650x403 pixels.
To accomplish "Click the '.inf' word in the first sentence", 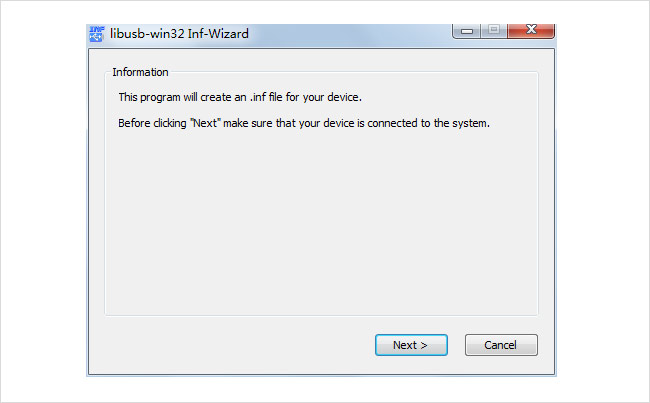I will [x=257, y=97].
